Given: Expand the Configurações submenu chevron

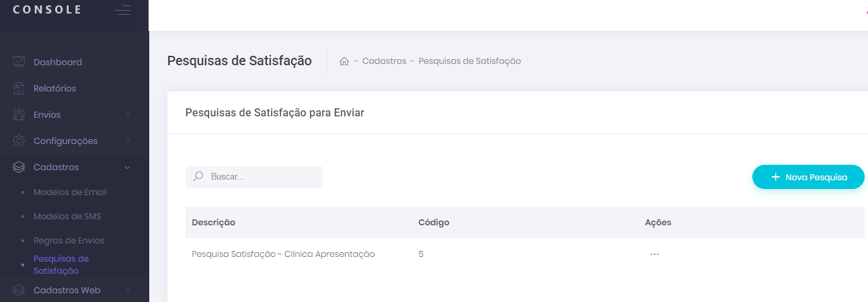Looking at the screenshot, I should (x=128, y=141).
